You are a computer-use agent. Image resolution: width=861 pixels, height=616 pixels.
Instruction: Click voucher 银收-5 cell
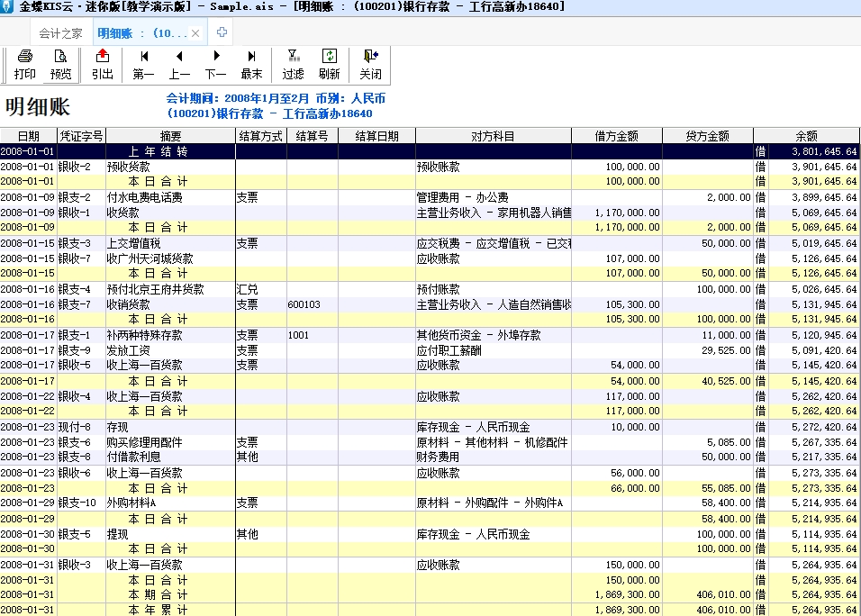81,365
